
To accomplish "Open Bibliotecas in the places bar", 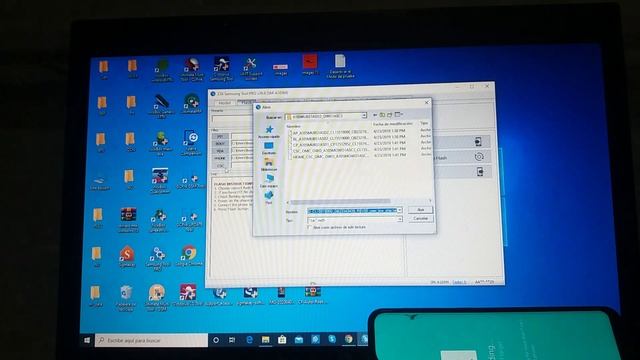I will [269, 164].
